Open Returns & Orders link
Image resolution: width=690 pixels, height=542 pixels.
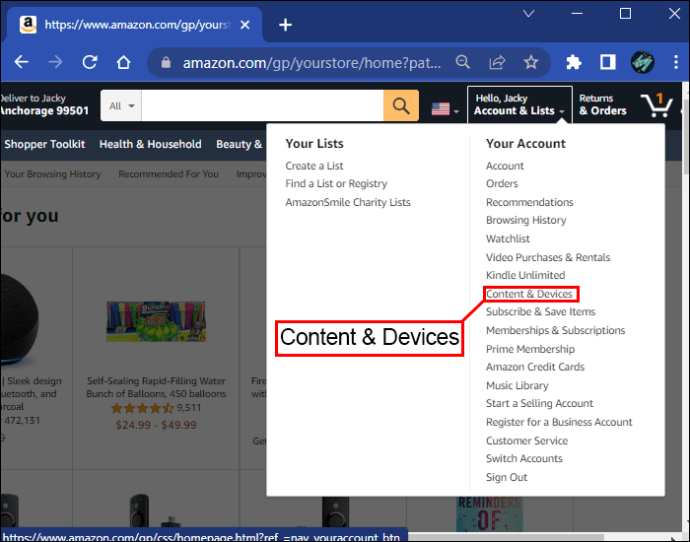602,105
